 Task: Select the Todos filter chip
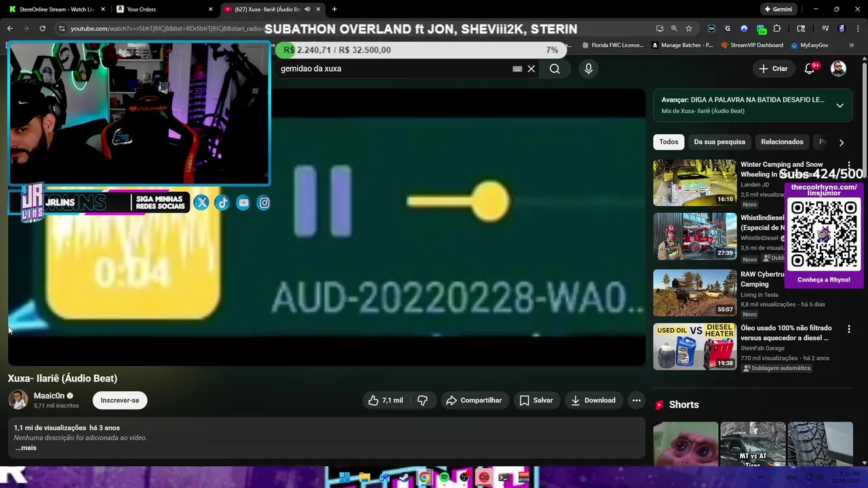(669, 142)
